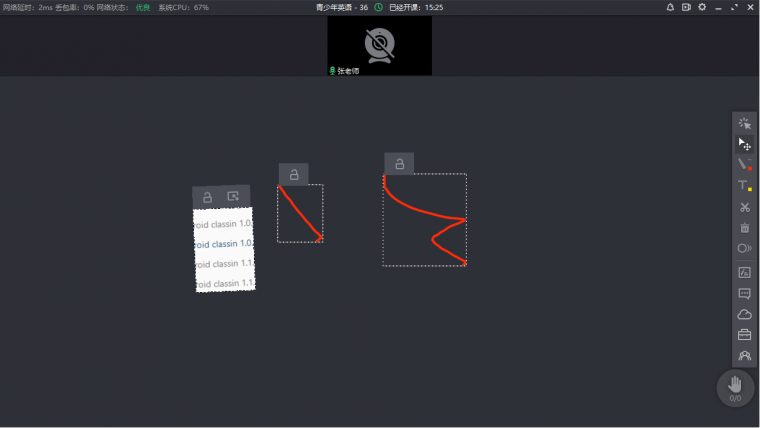This screenshot has height=428, width=760.
Task: Open the chat message window
Action: (x=744, y=294)
